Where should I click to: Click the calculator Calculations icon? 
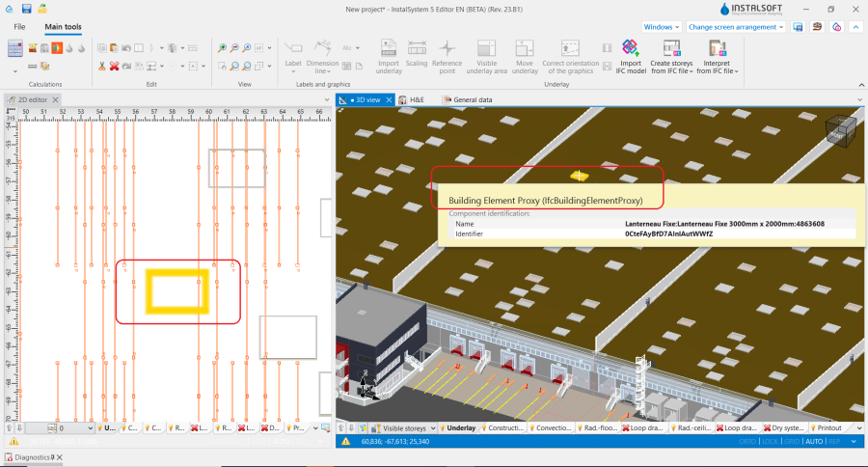click(x=14, y=49)
